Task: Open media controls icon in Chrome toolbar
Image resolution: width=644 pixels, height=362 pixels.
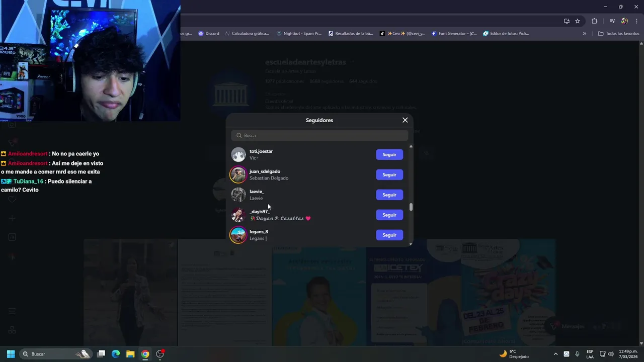Action: point(612,21)
